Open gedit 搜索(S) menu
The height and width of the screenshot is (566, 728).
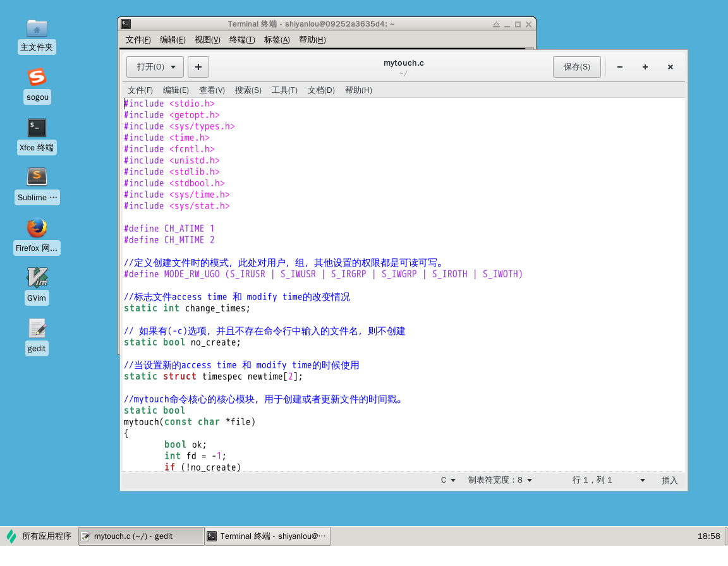248,90
